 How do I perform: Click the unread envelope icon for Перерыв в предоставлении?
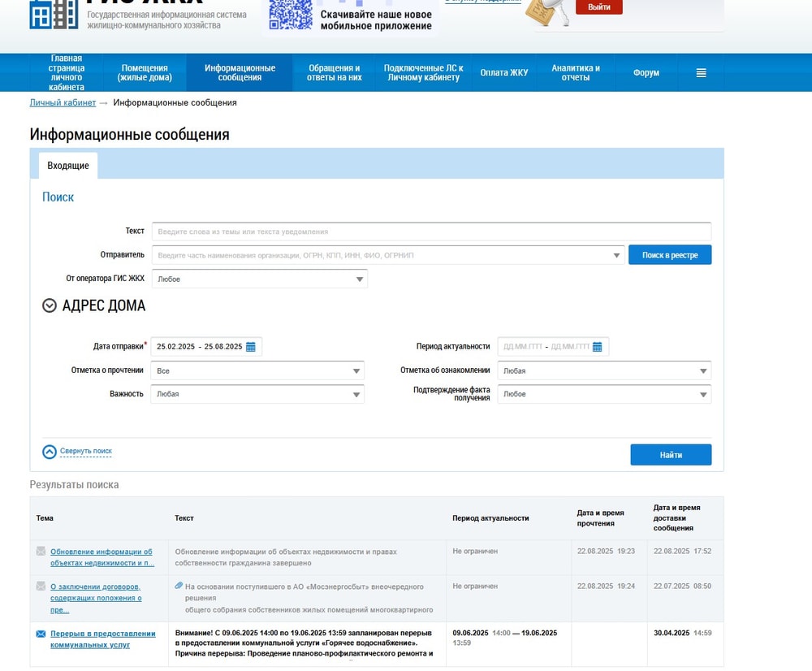(41, 634)
